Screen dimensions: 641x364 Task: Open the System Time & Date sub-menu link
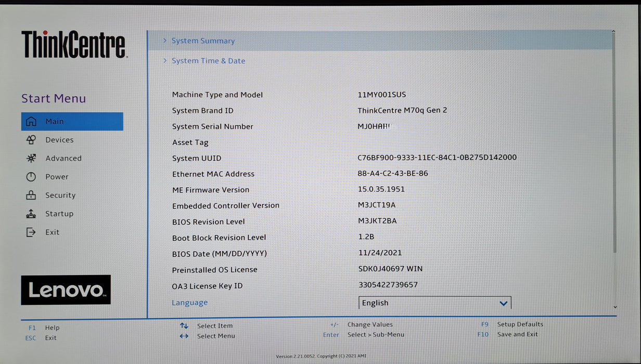pyautogui.click(x=208, y=61)
